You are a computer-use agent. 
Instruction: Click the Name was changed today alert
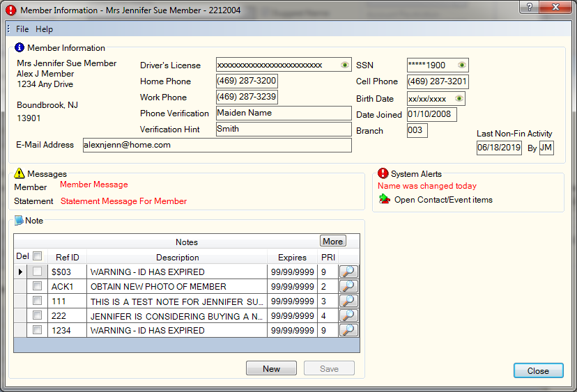pyautogui.click(x=427, y=186)
